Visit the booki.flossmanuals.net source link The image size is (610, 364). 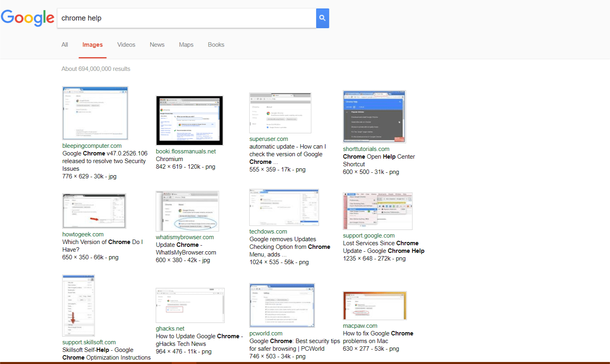pyautogui.click(x=186, y=151)
